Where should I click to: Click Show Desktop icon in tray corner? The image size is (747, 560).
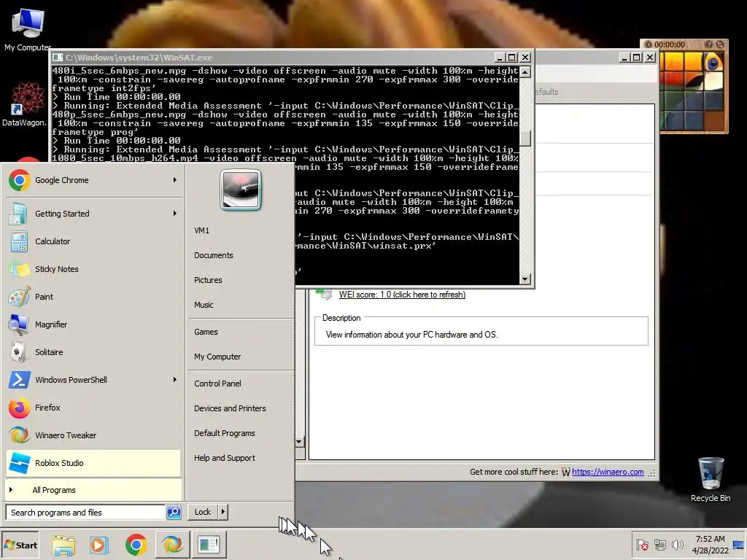[x=738, y=545]
